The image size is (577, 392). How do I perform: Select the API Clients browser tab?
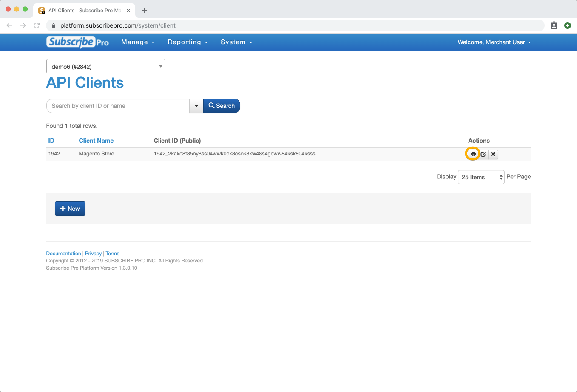(84, 11)
